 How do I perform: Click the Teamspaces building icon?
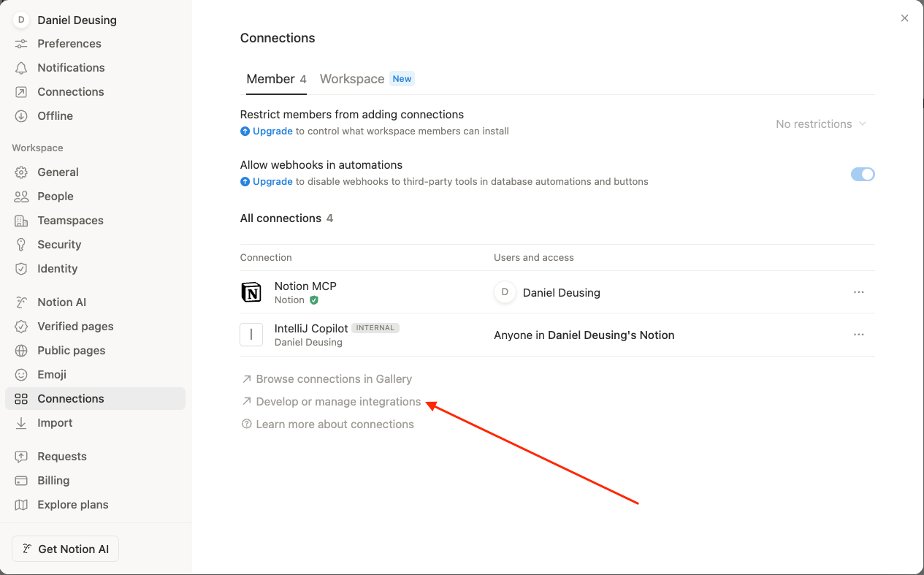tap(21, 221)
